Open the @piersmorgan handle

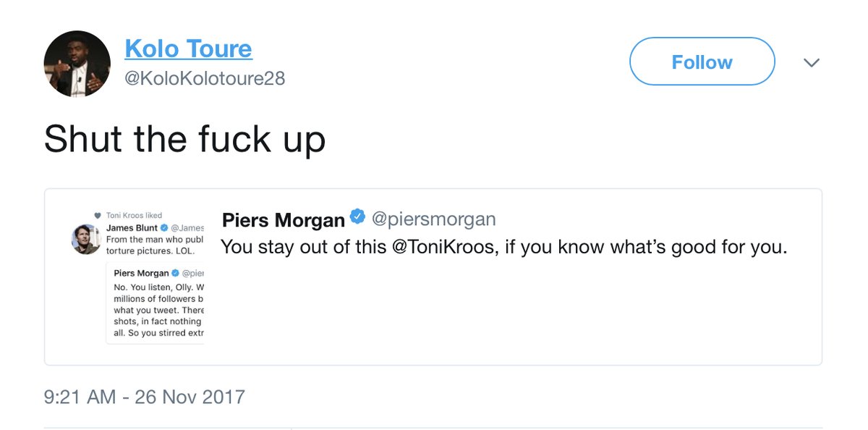coord(434,218)
